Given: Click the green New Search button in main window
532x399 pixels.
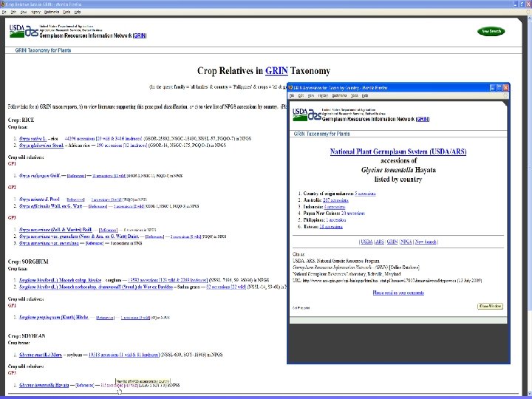Looking at the screenshot, I should point(491,31).
